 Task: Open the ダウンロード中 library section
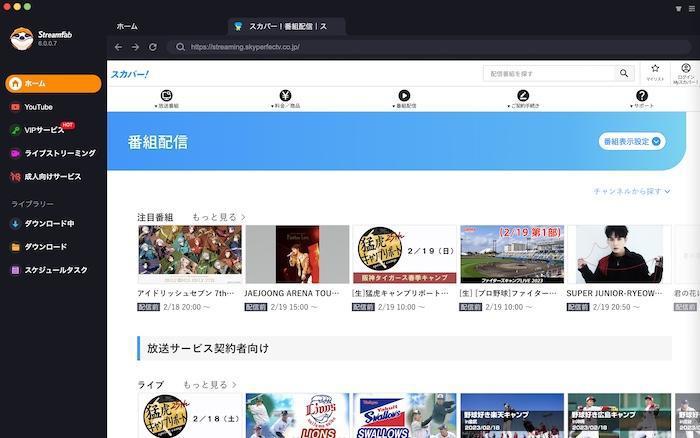coord(42,223)
